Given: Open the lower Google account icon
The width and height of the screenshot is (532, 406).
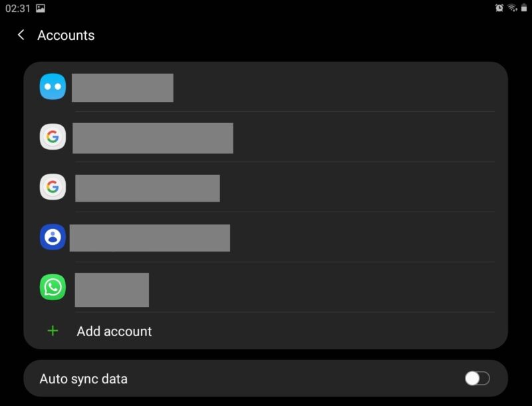Looking at the screenshot, I should 53,187.
